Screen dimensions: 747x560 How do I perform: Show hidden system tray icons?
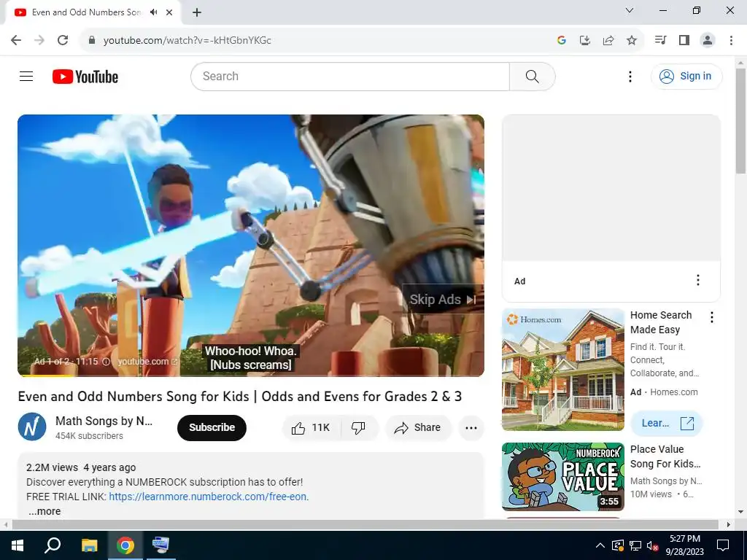point(600,545)
